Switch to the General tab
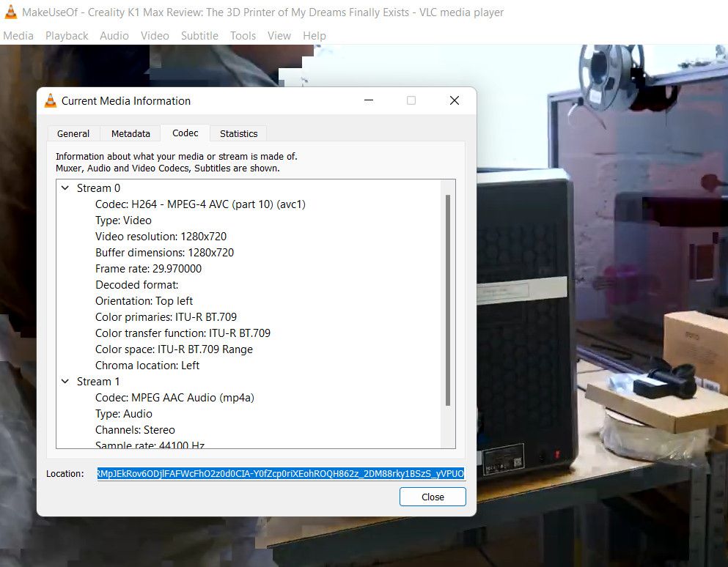This screenshot has height=567, width=728. 73,133
